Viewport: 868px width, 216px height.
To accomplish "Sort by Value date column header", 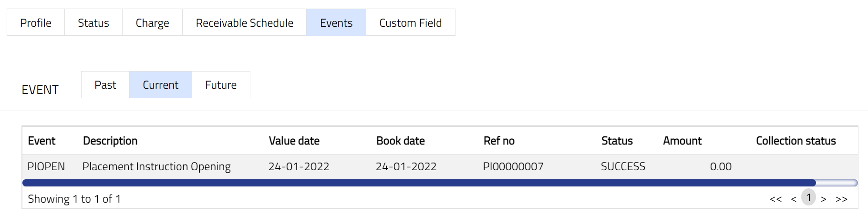I will 294,141.
